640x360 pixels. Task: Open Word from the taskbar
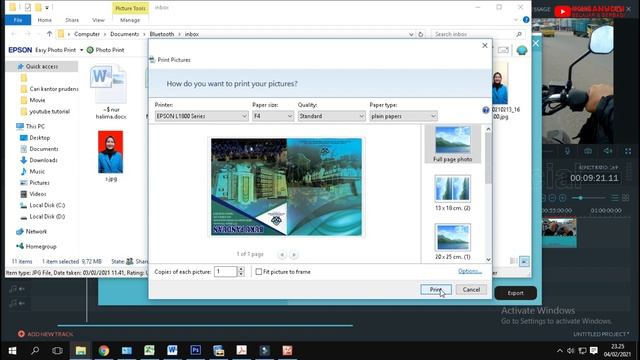[172, 351]
